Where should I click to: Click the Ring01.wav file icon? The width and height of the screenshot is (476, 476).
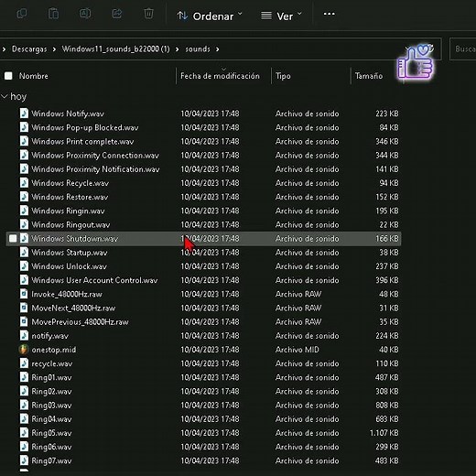(x=24, y=377)
